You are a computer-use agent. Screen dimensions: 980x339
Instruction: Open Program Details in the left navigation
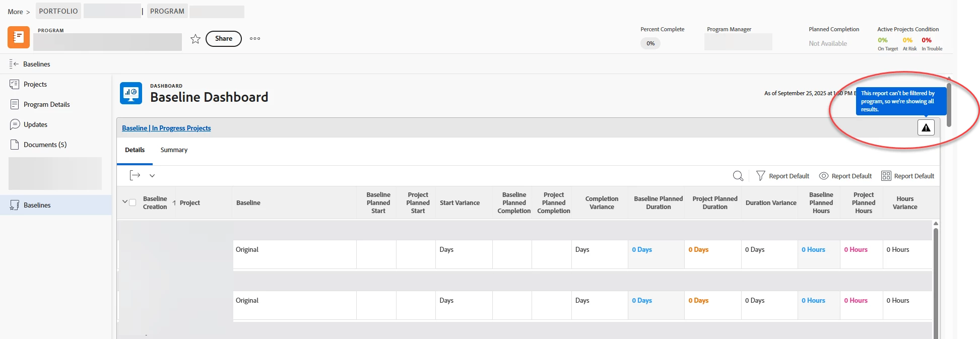coord(47,104)
